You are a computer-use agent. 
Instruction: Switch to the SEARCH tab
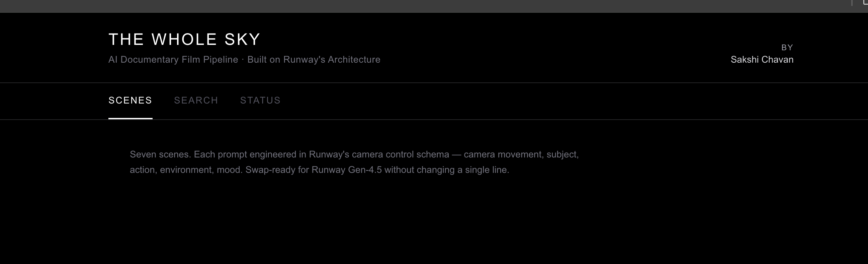click(196, 101)
